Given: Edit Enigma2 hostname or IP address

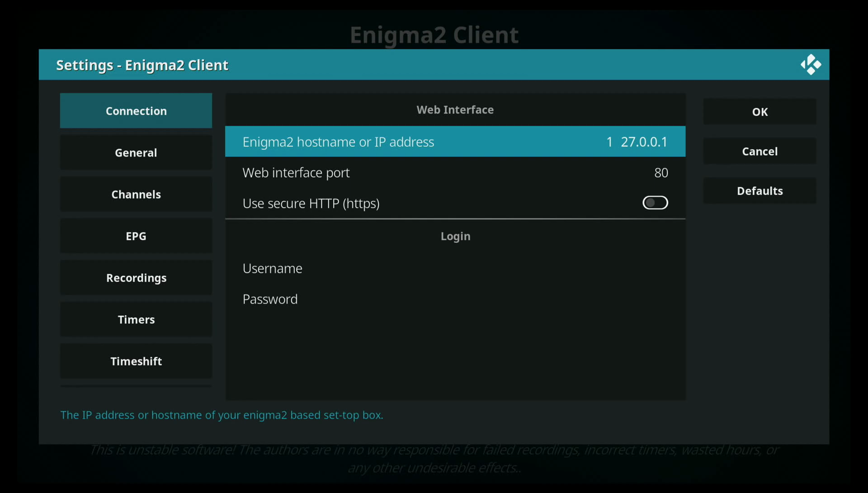Looking at the screenshot, I should pos(338,142).
